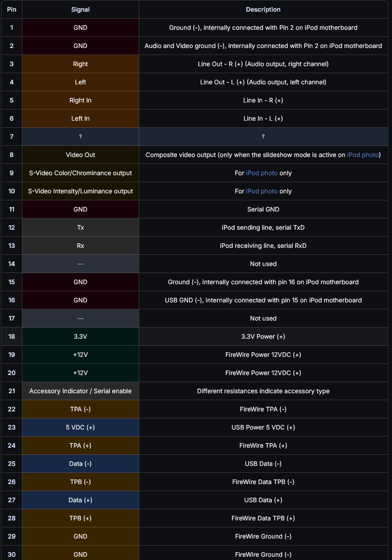Click the pin number 7 cell

point(12,137)
